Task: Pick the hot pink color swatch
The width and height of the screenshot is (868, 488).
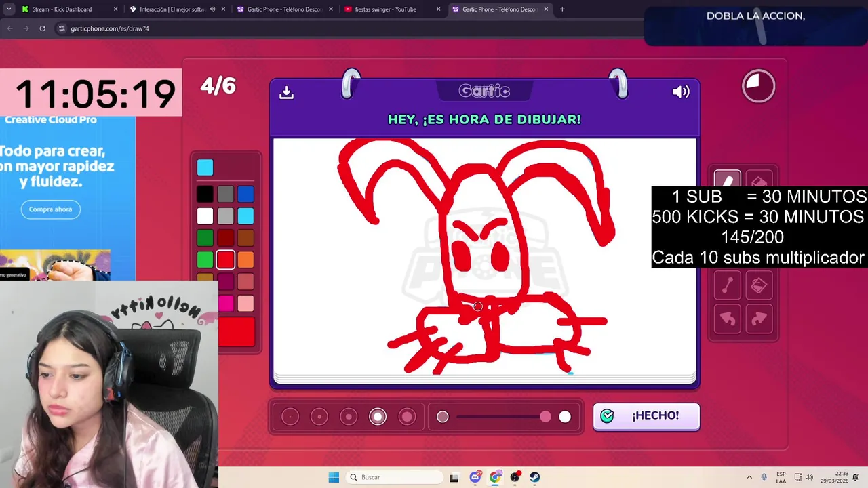Action: (226, 303)
